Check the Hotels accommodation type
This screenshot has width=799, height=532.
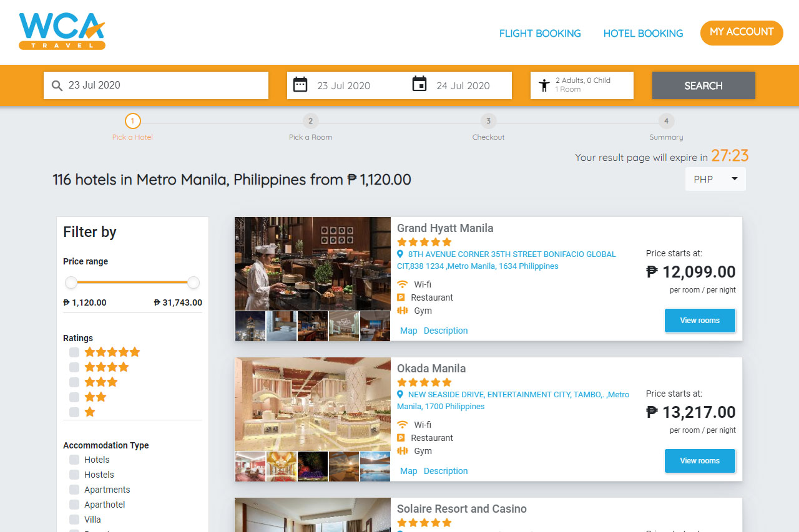pos(74,460)
